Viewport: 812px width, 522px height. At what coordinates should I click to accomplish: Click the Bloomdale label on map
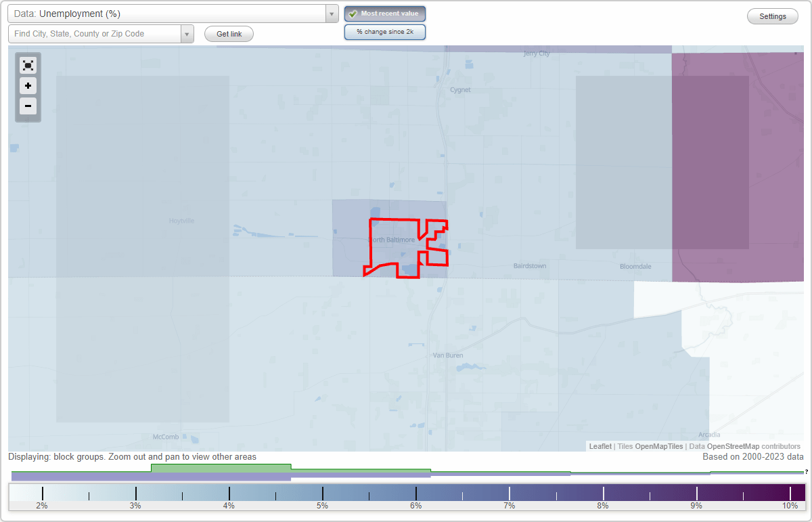(x=636, y=266)
